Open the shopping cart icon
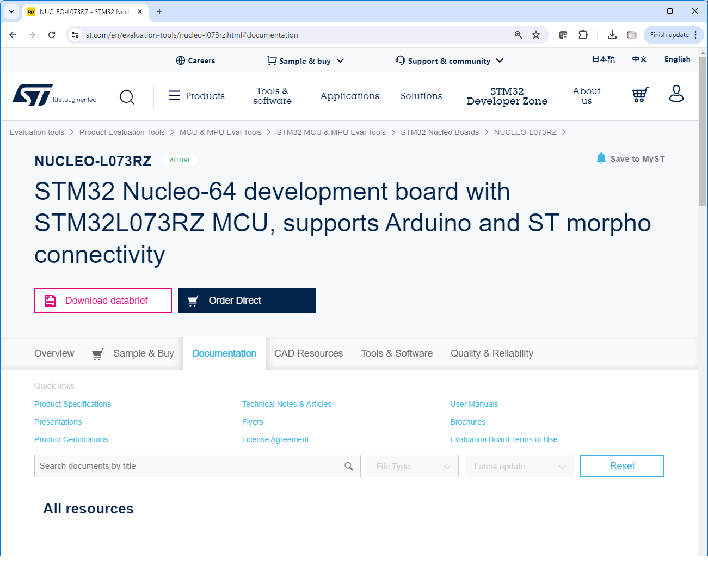The width and height of the screenshot is (708, 588). (x=640, y=94)
